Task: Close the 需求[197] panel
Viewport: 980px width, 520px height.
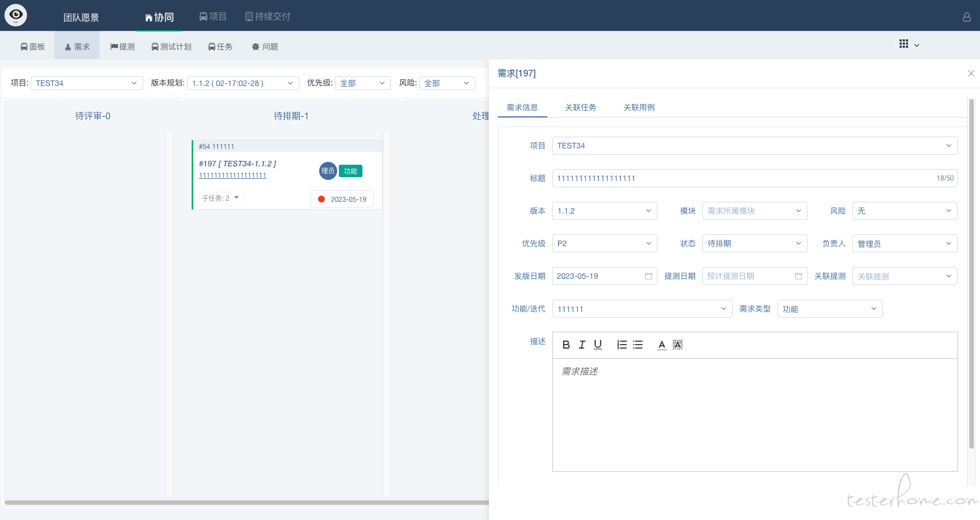Action: tap(971, 74)
